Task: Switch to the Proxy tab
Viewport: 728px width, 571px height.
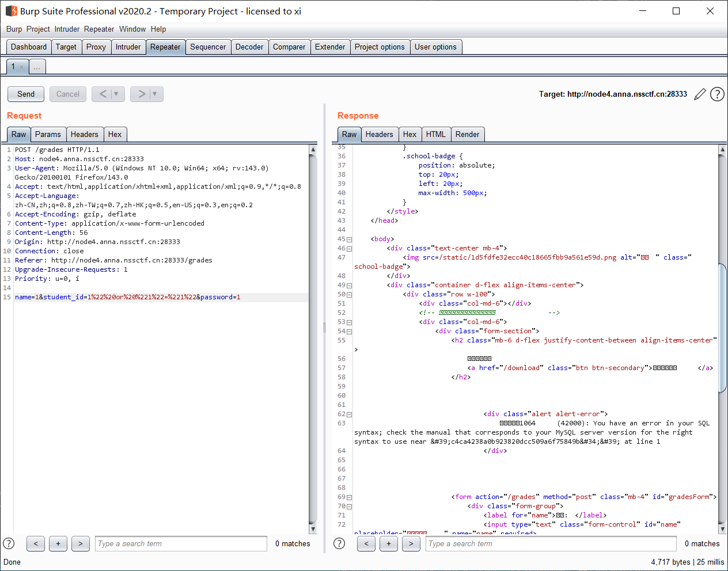Action: [x=96, y=47]
